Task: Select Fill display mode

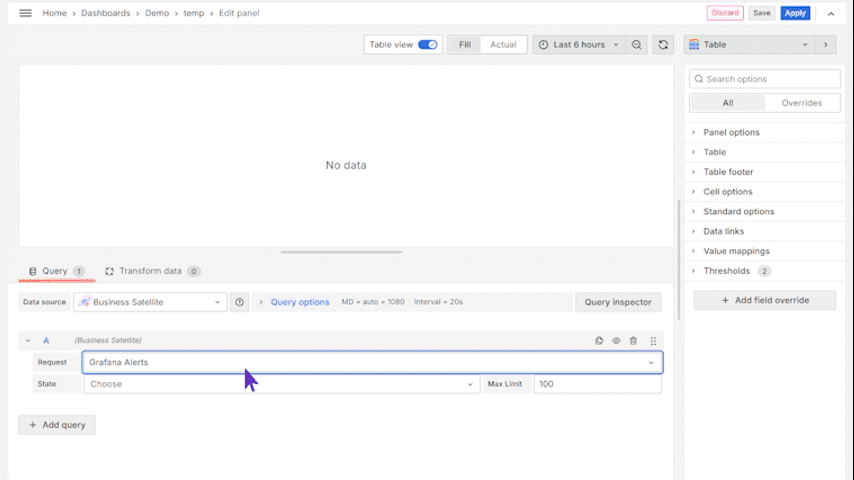Action: 465,45
